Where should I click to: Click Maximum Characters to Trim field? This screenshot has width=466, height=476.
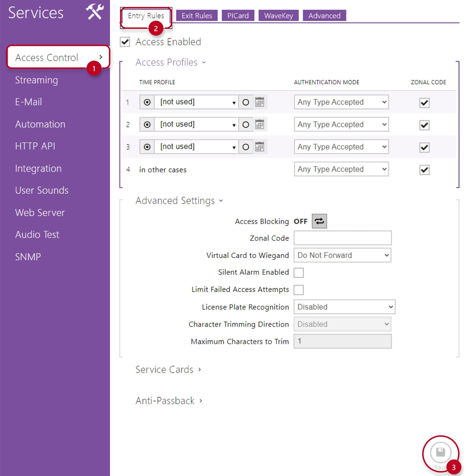(x=343, y=341)
